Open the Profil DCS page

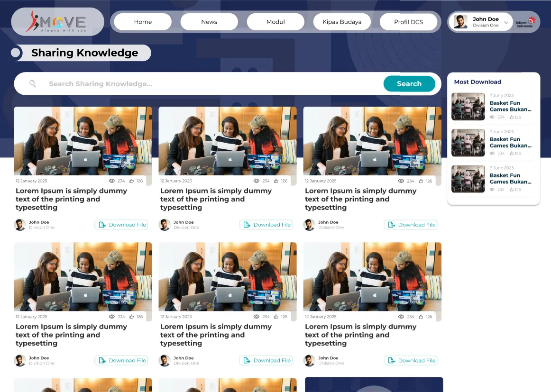coord(408,22)
